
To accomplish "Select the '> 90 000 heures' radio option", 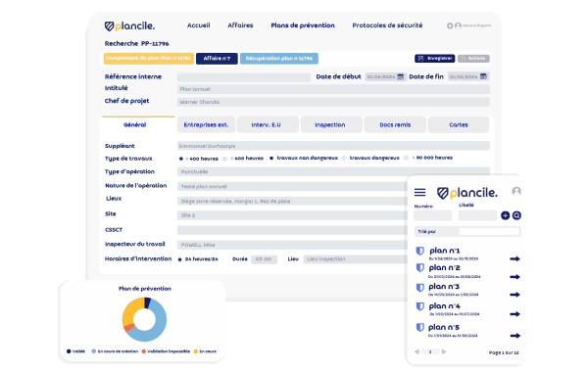I will click(x=406, y=158).
